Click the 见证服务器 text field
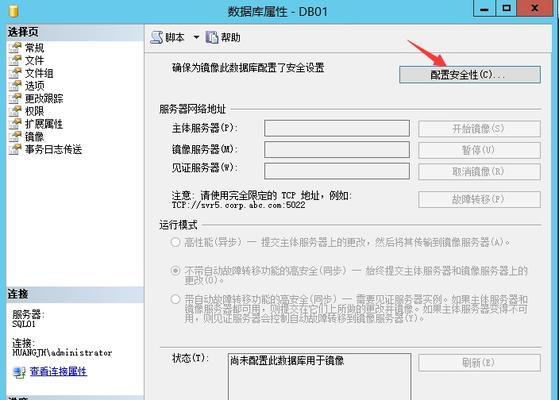Screen dimensions: 559x400 (x=337, y=171)
